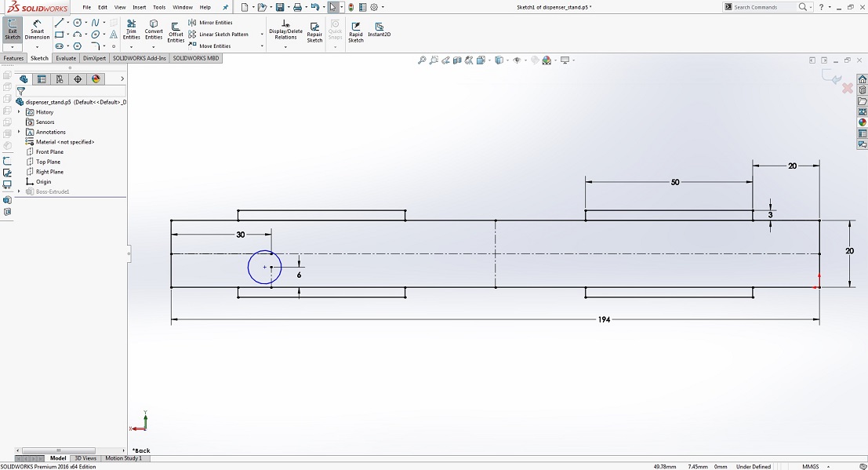868x470 pixels.
Task: Select the Circle sketch tool
Action: click(78, 23)
